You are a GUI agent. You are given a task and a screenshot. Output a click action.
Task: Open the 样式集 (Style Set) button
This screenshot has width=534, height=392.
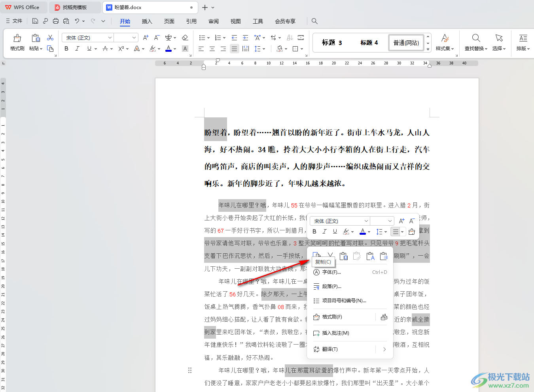click(445, 42)
